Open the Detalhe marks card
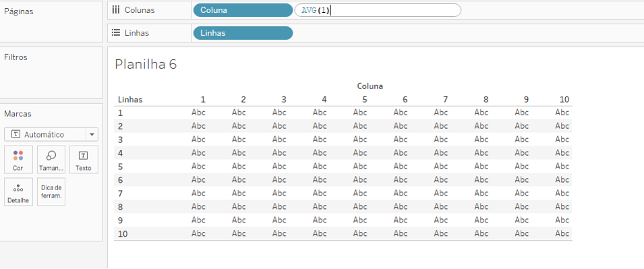 click(x=18, y=191)
